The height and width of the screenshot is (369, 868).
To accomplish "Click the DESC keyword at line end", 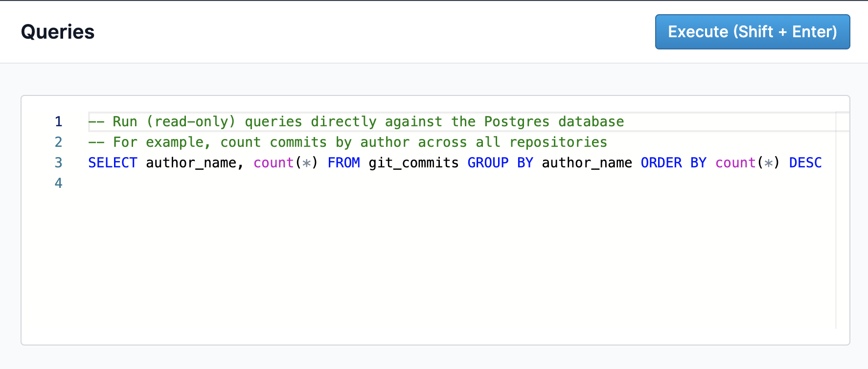I will click(805, 162).
